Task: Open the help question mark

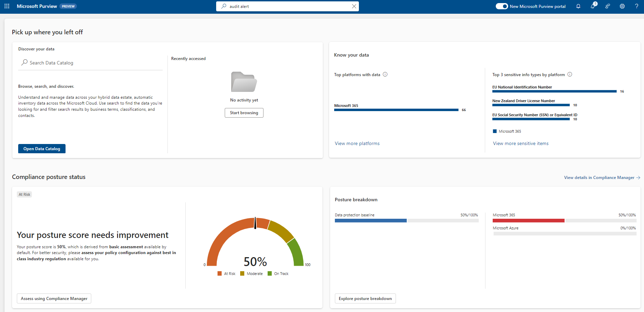Action: [636, 6]
